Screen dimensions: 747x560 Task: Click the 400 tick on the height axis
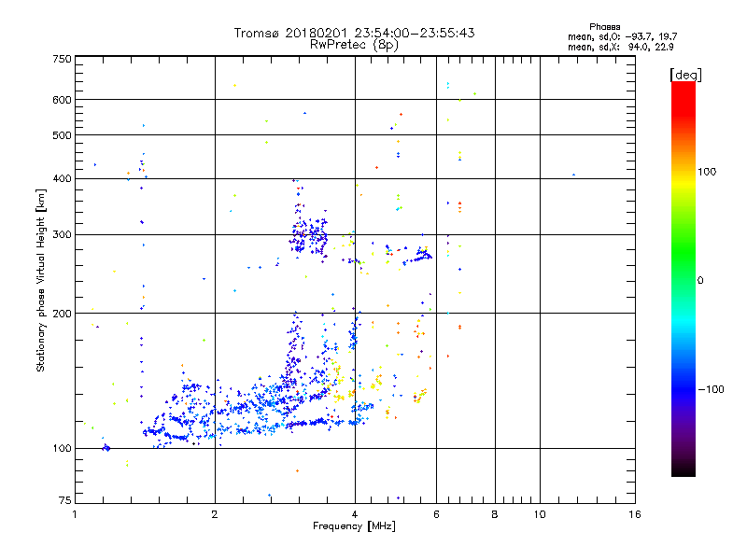point(62,178)
